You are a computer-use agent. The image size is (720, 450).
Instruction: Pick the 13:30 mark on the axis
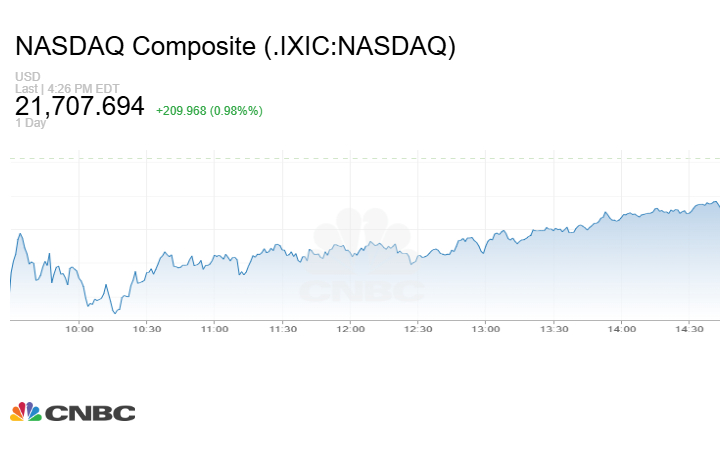[554, 329]
